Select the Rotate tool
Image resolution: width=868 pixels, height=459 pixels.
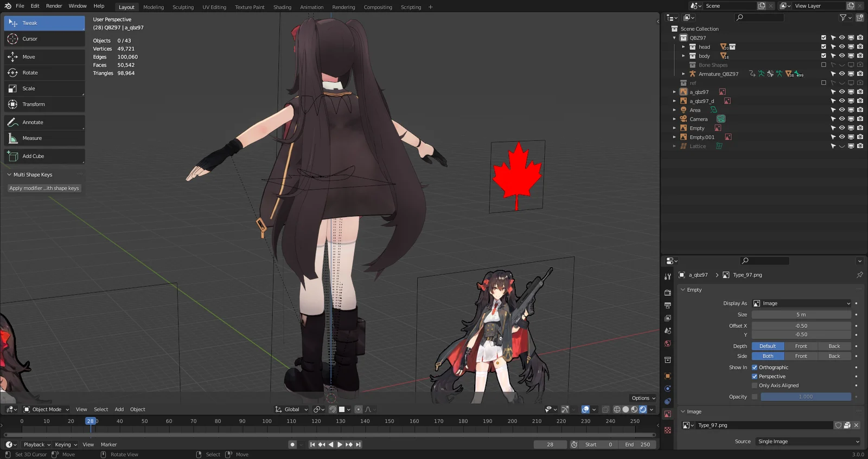pyautogui.click(x=44, y=73)
